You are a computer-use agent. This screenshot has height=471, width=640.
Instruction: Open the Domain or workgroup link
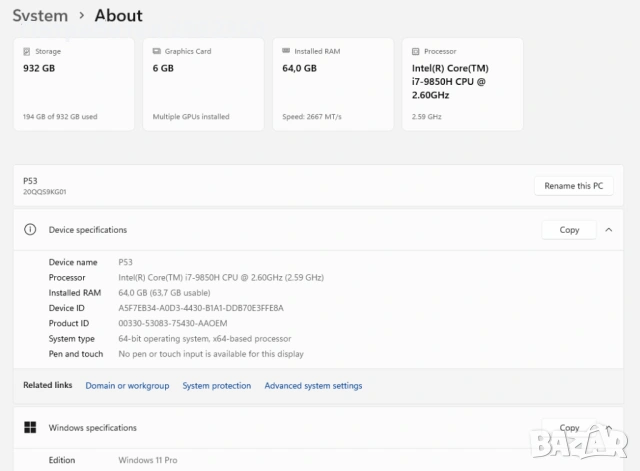tap(127, 386)
